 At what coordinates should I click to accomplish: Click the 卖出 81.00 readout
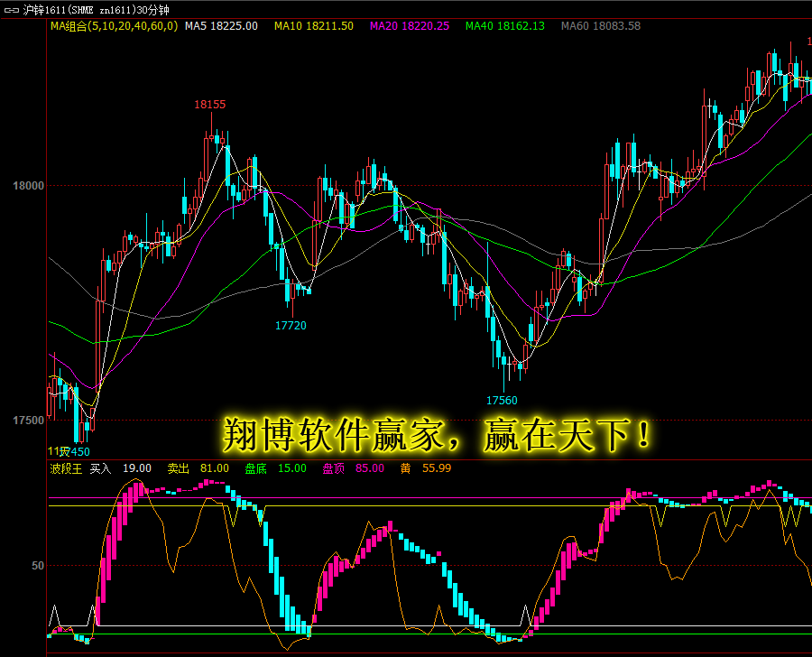pyautogui.click(x=198, y=468)
